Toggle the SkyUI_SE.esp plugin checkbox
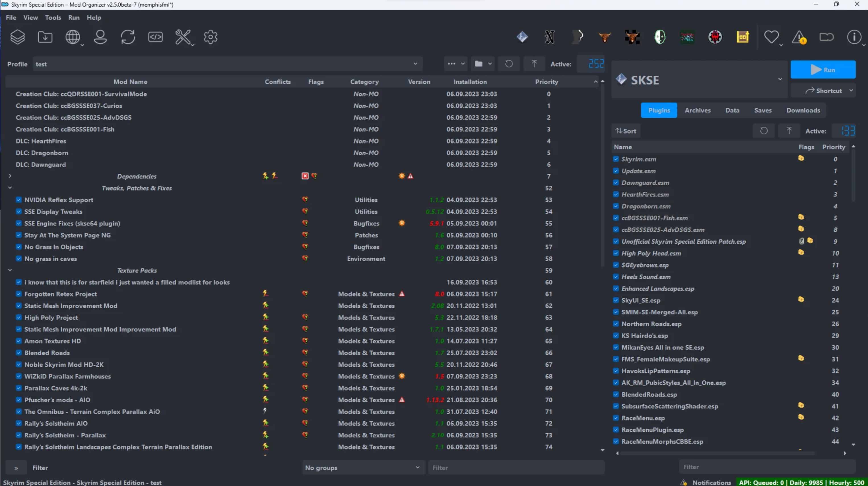 616,300
